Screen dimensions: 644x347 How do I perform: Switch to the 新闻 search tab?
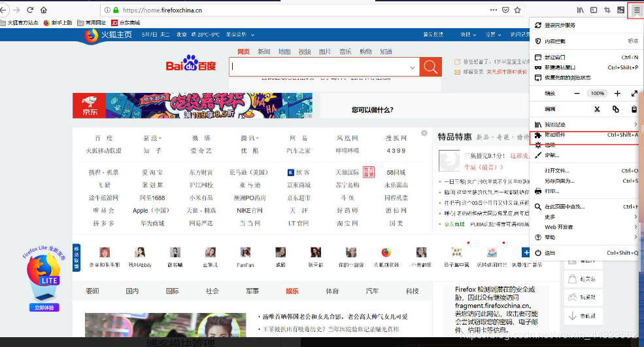[263, 51]
